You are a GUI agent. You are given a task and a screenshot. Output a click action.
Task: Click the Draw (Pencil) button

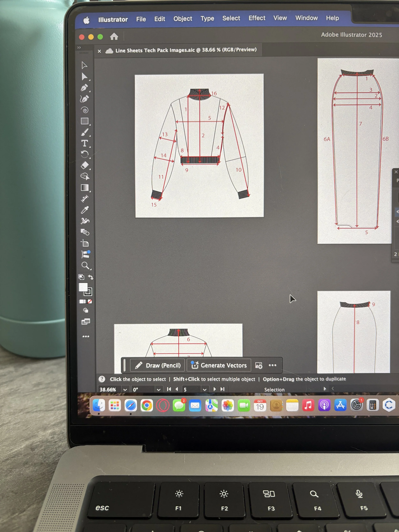(158, 365)
